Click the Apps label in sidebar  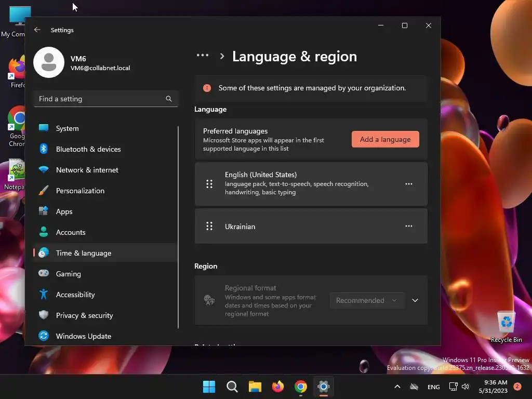coord(64,211)
